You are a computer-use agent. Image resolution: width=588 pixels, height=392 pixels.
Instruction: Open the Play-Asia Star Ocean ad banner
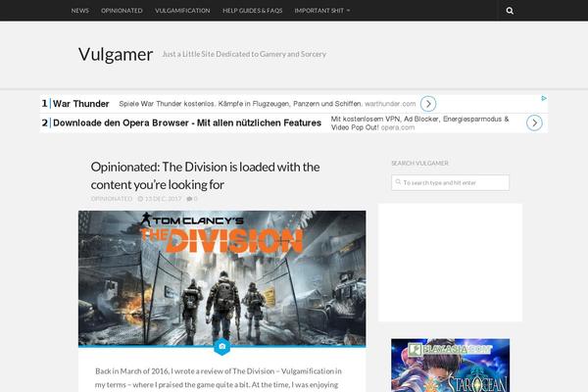tap(451, 366)
